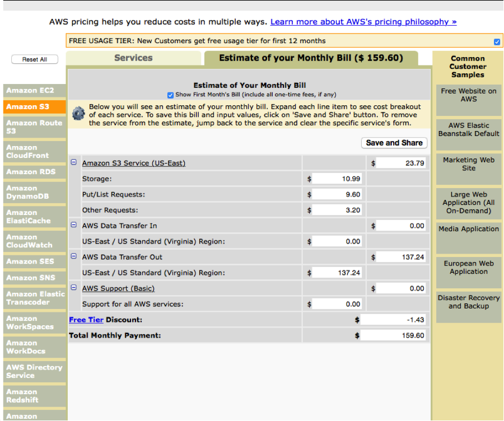The width and height of the screenshot is (504, 421).
Task: Click the Other Requests cost field 3.20
Action: (x=337, y=210)
